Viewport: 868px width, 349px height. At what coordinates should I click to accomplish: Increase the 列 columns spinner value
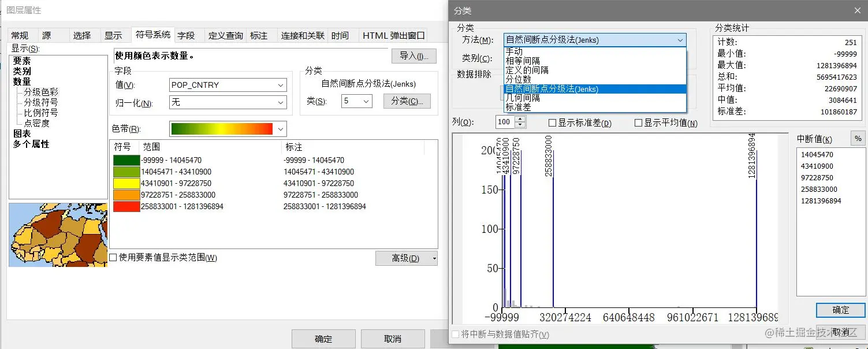tap(520, 119)
